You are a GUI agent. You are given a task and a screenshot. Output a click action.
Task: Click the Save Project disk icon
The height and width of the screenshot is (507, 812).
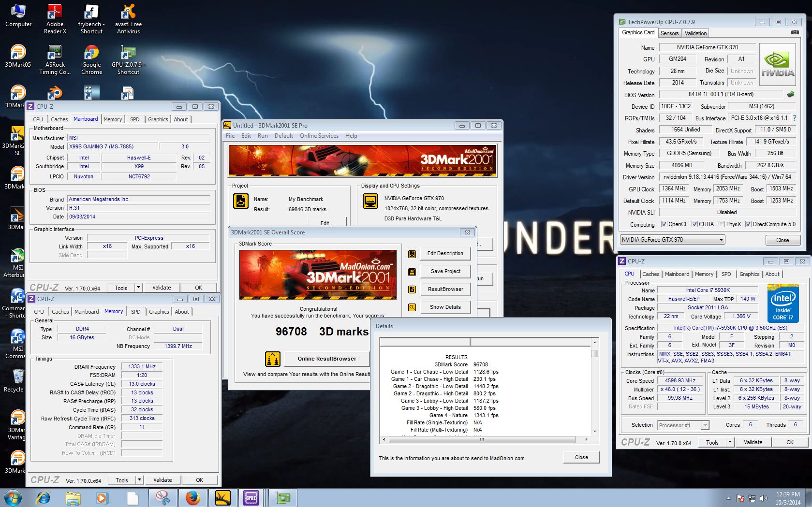click(412, 272)
